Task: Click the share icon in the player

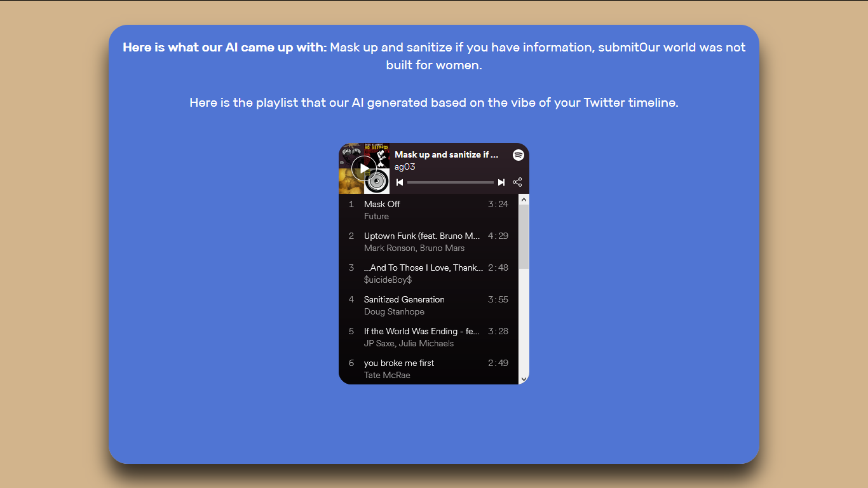Action: pyautogui.click(x=517, y=182)
